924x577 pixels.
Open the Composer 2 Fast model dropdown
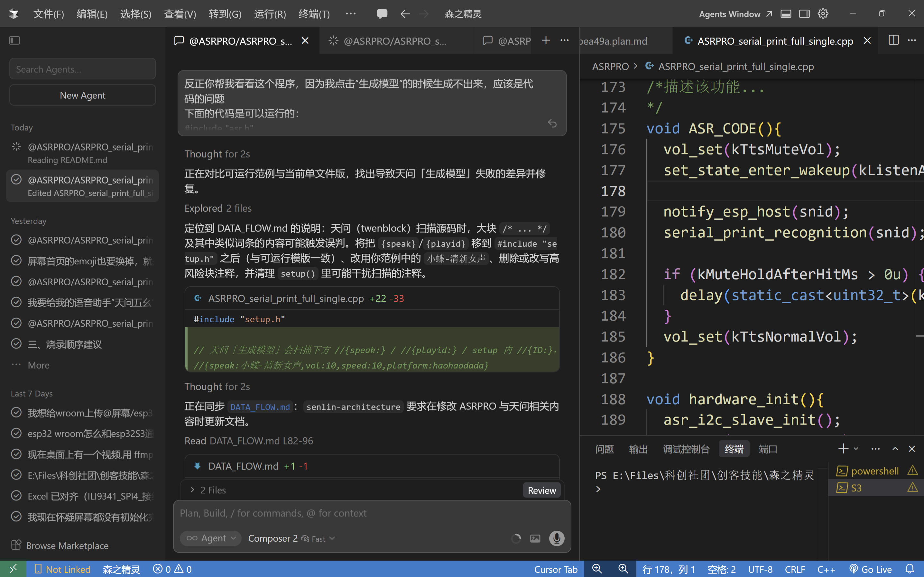coord(291,538)
